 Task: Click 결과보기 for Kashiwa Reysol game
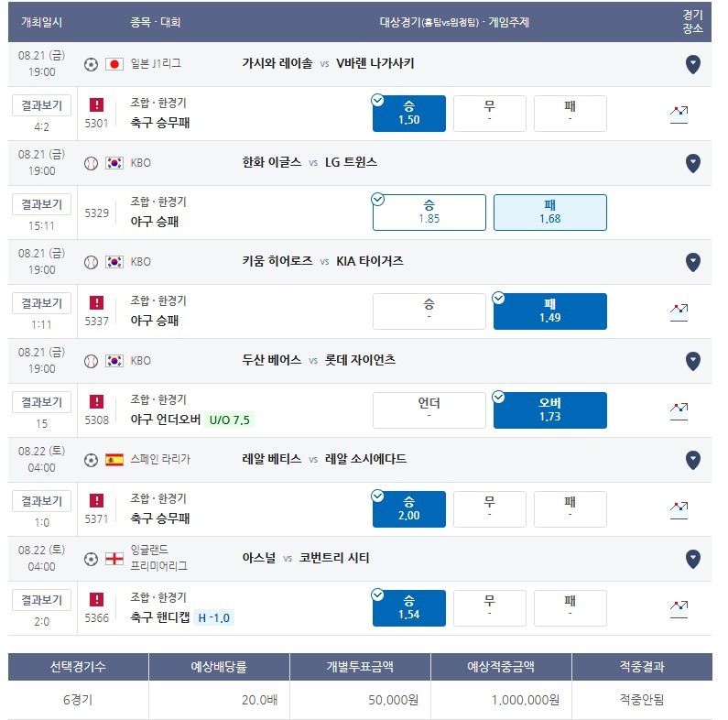pyautogui.click(x=41, y=105)
